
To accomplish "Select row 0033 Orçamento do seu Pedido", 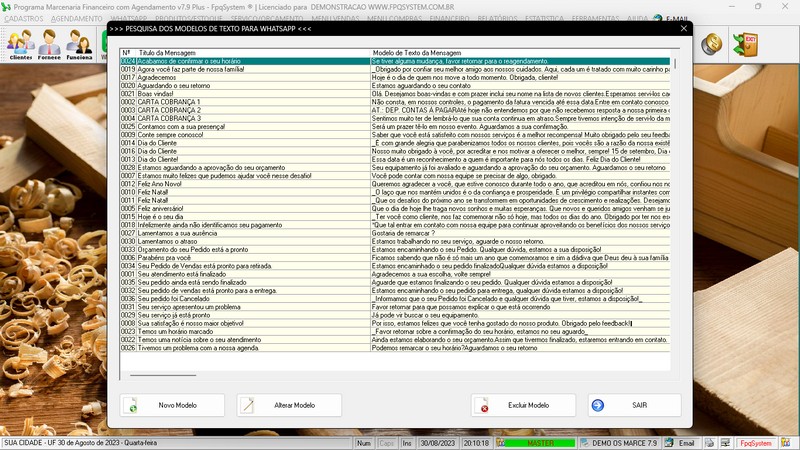I will (x=395, y=249).
